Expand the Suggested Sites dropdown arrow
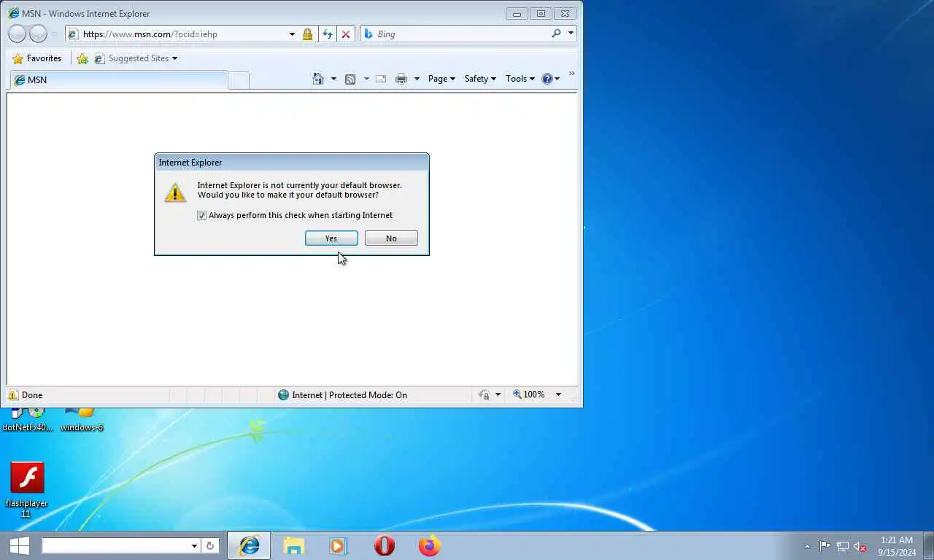The width and height of the screenshot is (934, 560). (174, 58)
